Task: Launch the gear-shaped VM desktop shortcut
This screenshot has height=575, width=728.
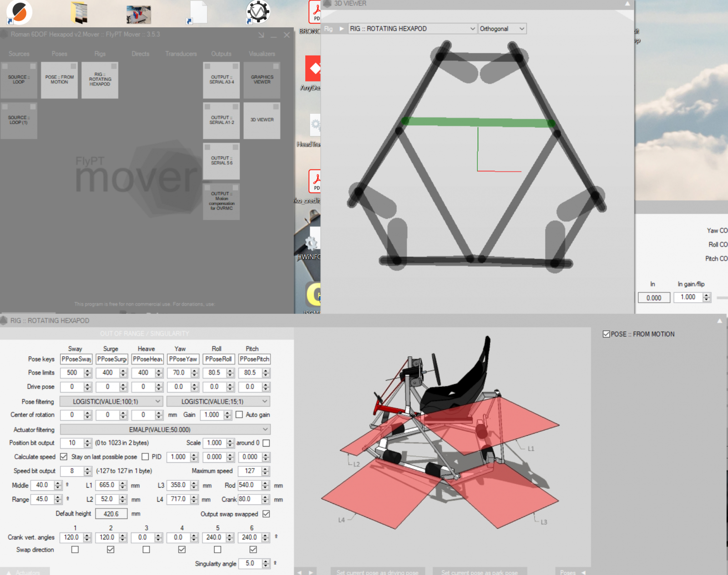Action: pyautogui.click(x=258, y=12)
